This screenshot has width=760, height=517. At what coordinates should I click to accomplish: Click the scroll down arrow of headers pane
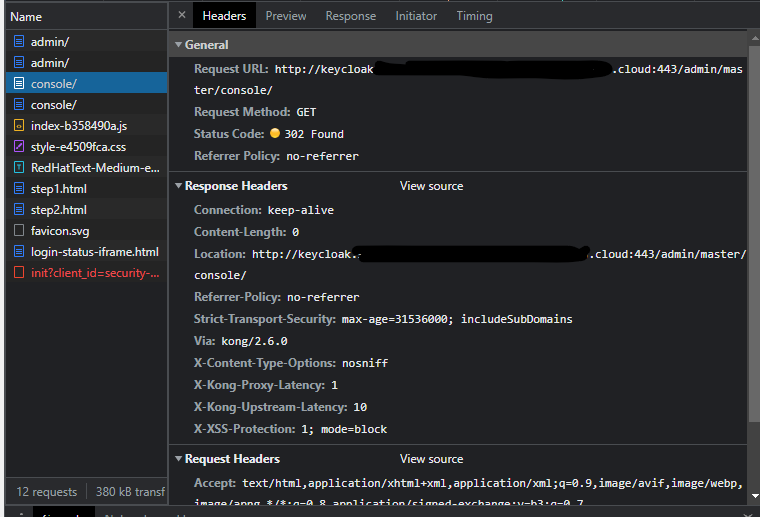(755, 496)
